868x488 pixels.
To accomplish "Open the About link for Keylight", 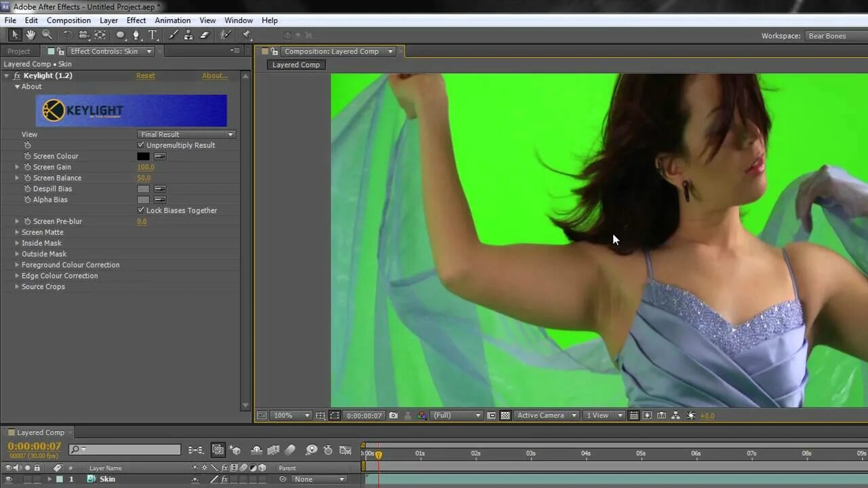I will tap(214, 75).
